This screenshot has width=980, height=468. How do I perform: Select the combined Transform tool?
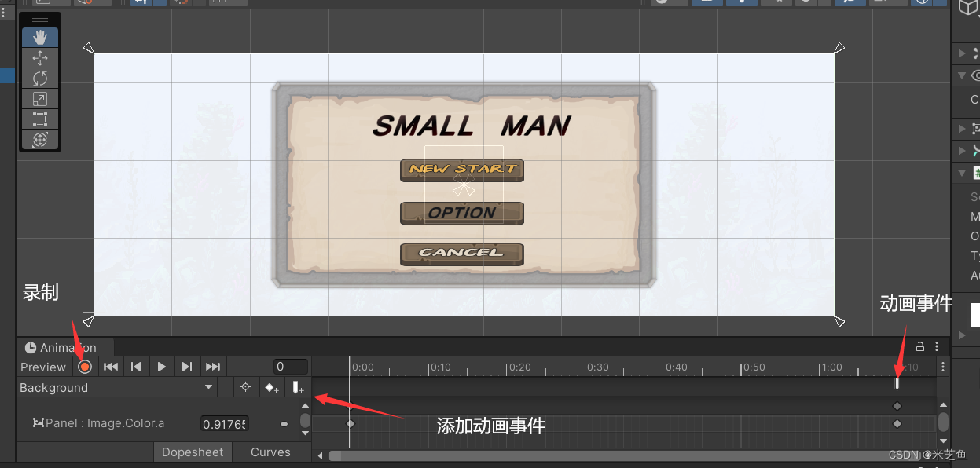coord(40,139)
